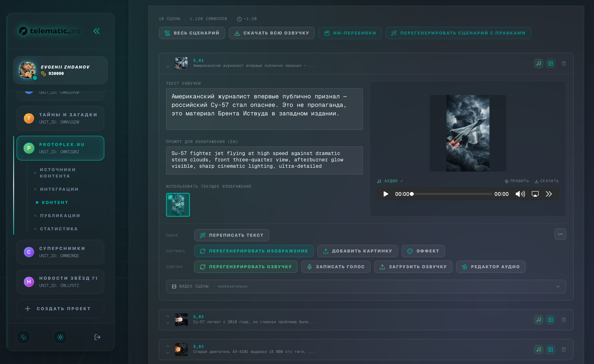Play the scene audio
The image size is (594, 364).
coord(386,194)
